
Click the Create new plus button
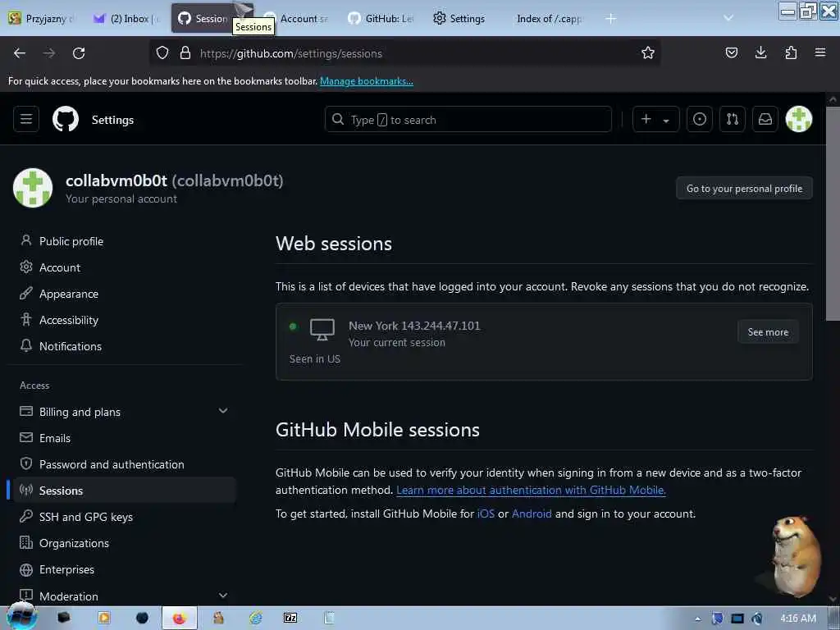click(x=655, y=119)
